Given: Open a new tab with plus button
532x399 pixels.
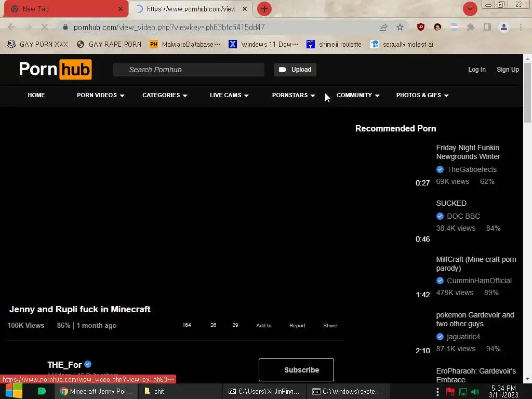Looking at the screenshot, I should (x=264, y=9).
